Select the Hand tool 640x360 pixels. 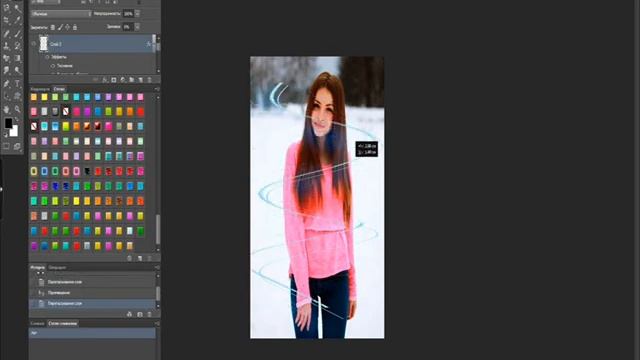coord(7,109)
